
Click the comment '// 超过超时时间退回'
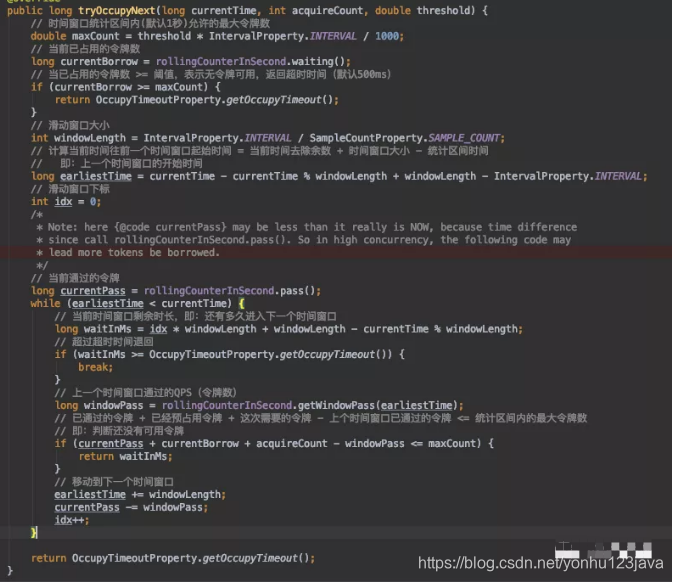coord(104,342)
